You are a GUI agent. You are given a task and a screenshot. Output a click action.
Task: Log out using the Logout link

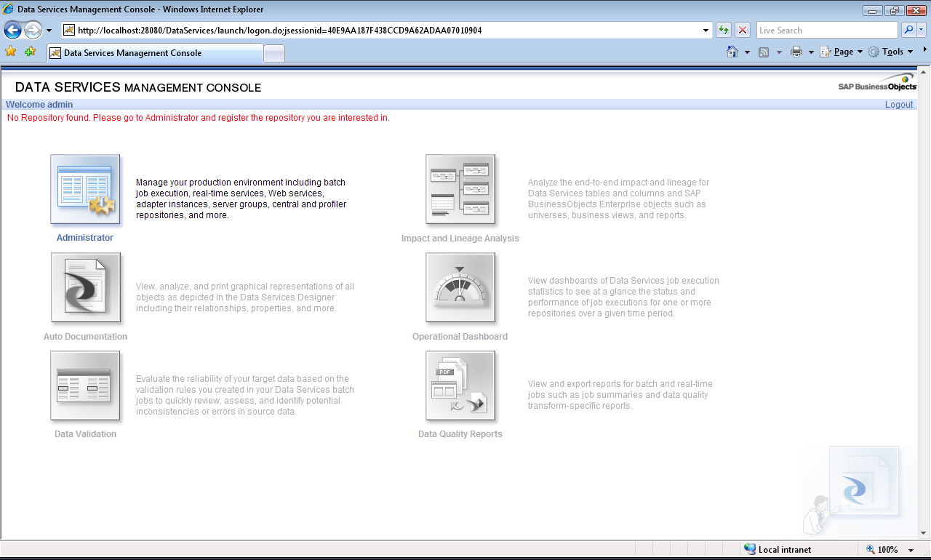click(899, 105)
